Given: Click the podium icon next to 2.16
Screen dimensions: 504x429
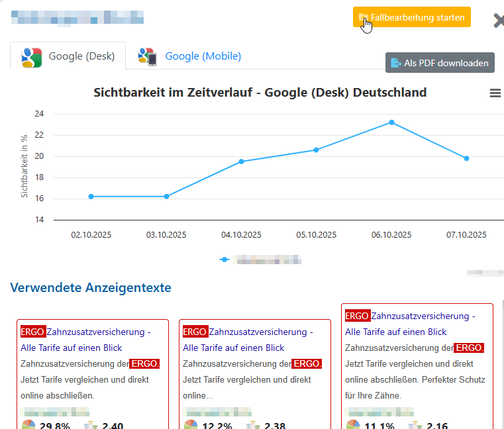Looking at the screenshot, I should click(x=415, y=426).
